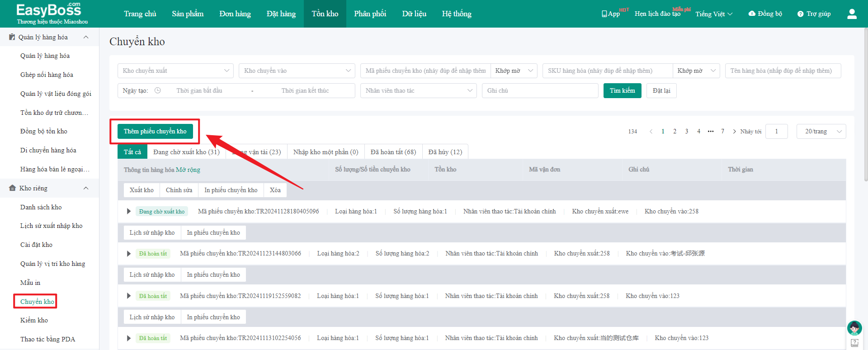The height and width of the screenshot is (350, 868).
Task: Open the Đơn hàng menu
Action: [x=235, y=14]
